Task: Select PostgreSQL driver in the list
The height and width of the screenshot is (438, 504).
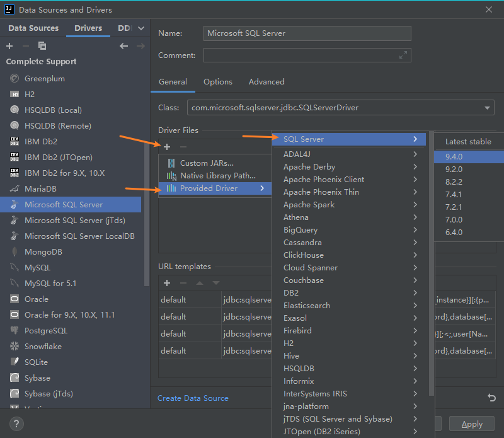Action: coord(45,331)
